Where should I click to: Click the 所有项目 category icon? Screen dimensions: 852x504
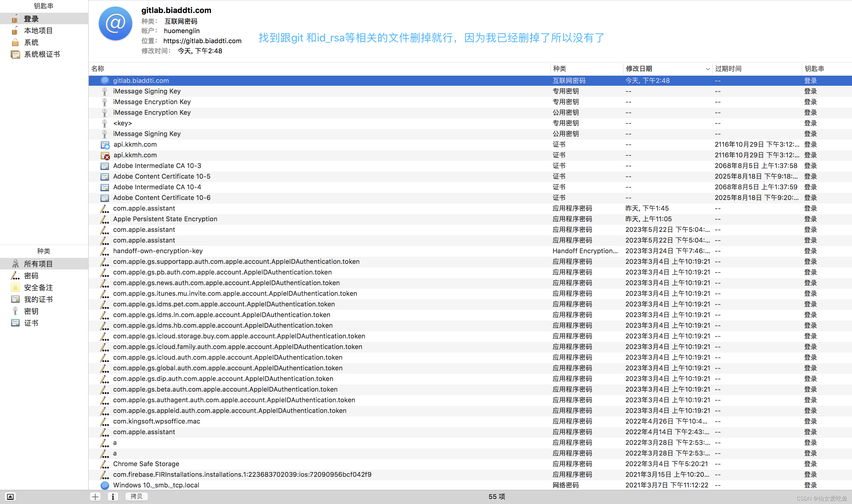coord(15,264)
